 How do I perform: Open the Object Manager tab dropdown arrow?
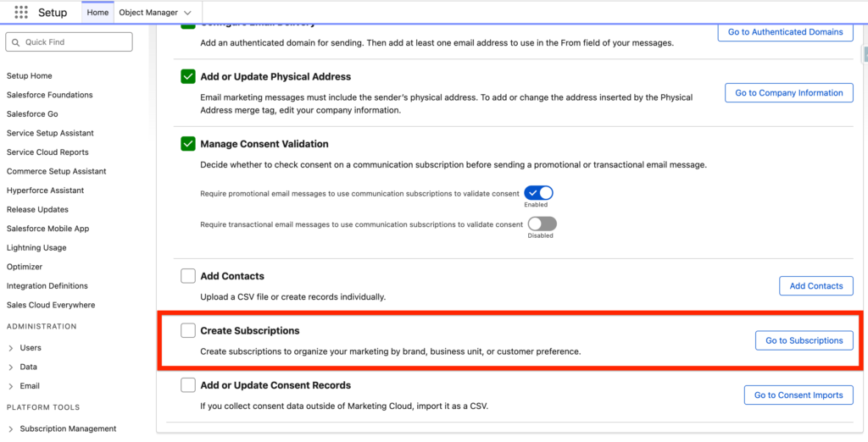(187, 13)
